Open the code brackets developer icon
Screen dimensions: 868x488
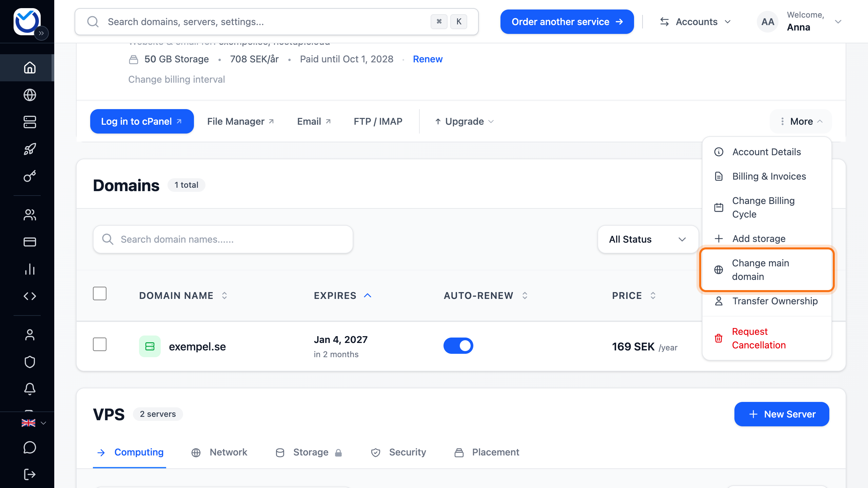tap(30, 296)
